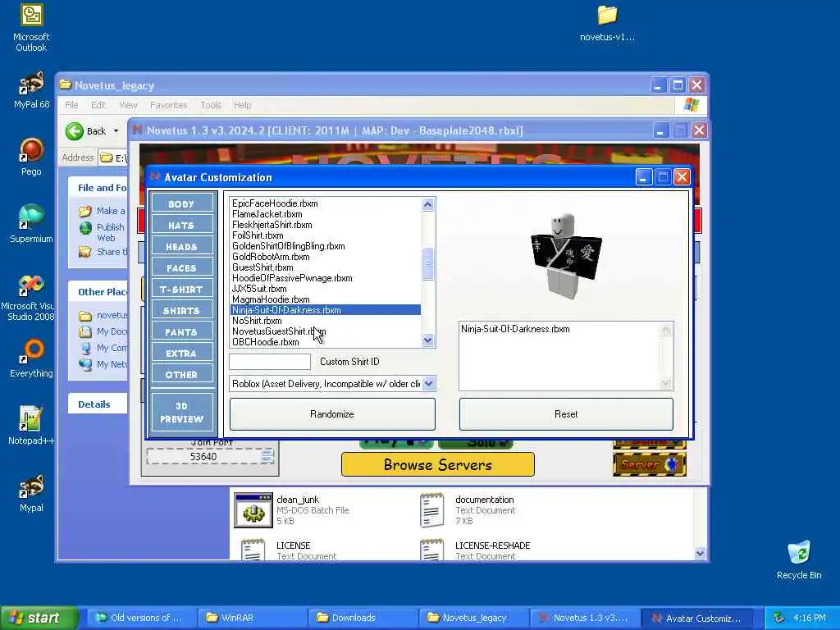This screenshot has width=840, height=630.
Task: Open the FACES avatar category
Action: pyautogui.click(x=181, y=268)
